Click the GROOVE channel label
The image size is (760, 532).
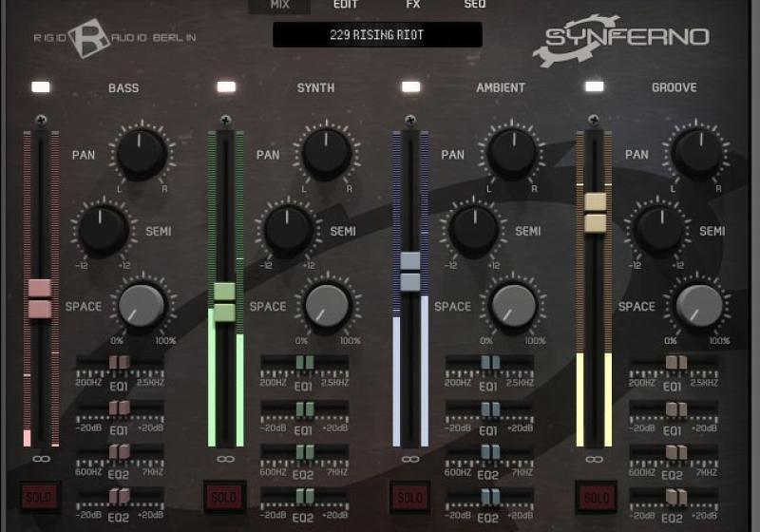tap(674, 87)
